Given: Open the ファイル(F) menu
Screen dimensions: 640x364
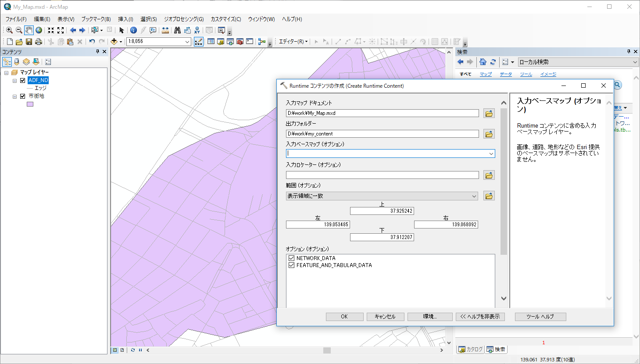Looking at the screenshot, I should 16,19.
